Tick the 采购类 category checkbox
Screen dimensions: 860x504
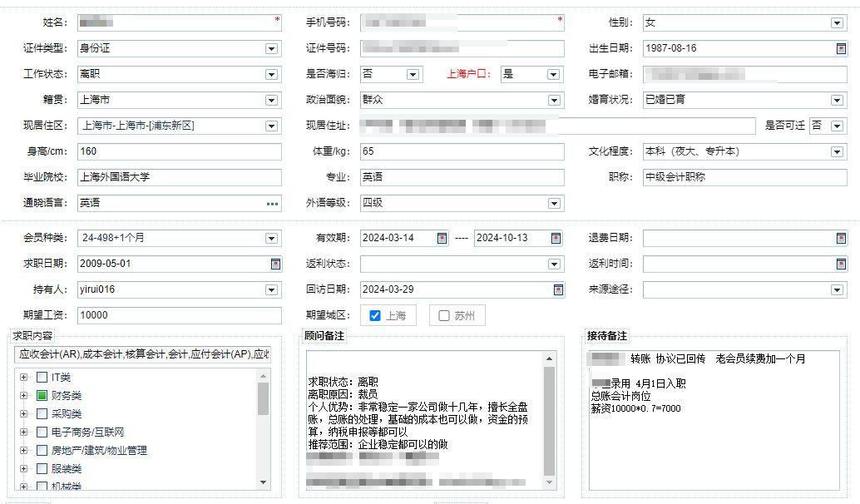pyautogui.click(x=42, y=413)
